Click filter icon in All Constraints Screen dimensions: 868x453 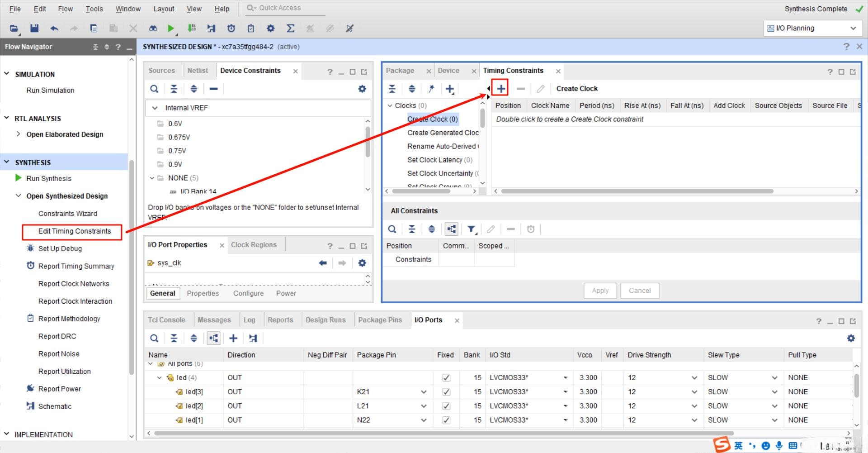(x=472, y=229)
